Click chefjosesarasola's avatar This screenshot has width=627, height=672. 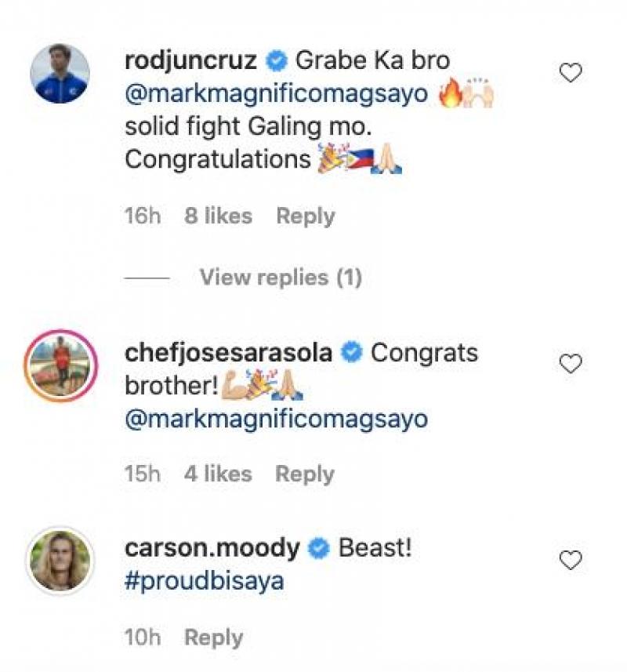[x=61, y=363]
